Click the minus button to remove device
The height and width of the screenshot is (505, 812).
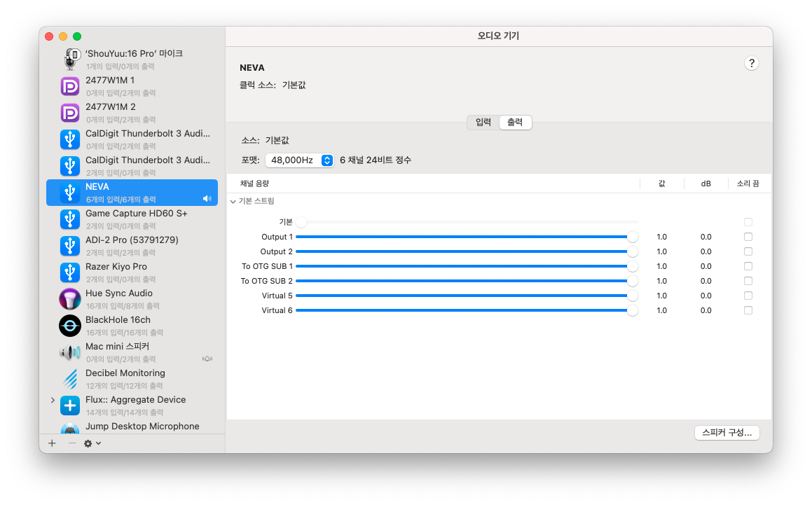click(72, 443)
